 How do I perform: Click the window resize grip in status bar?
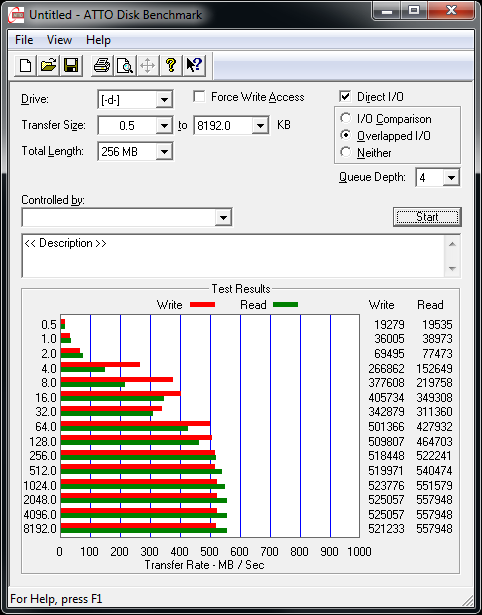pyautogui.click(x=467, y=599)
